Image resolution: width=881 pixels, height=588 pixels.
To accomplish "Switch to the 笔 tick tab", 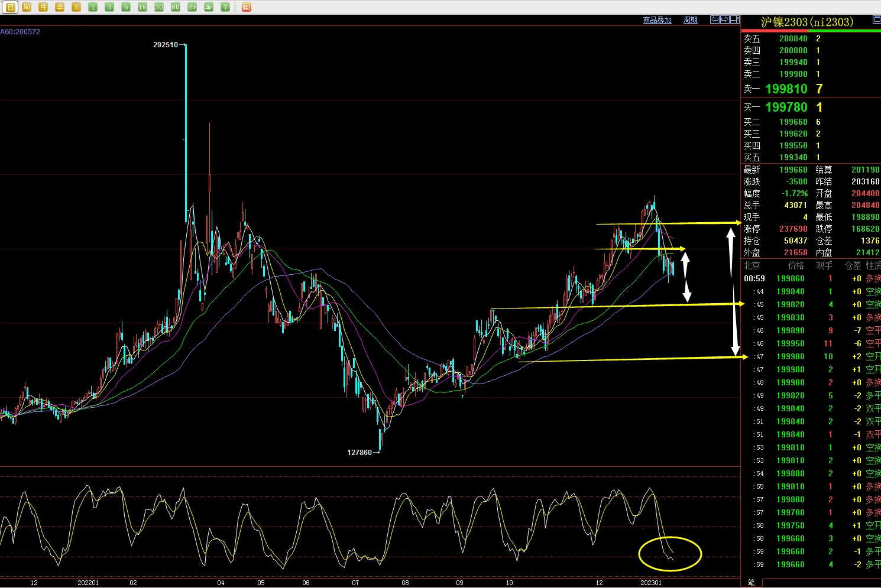I will (751, 583).
